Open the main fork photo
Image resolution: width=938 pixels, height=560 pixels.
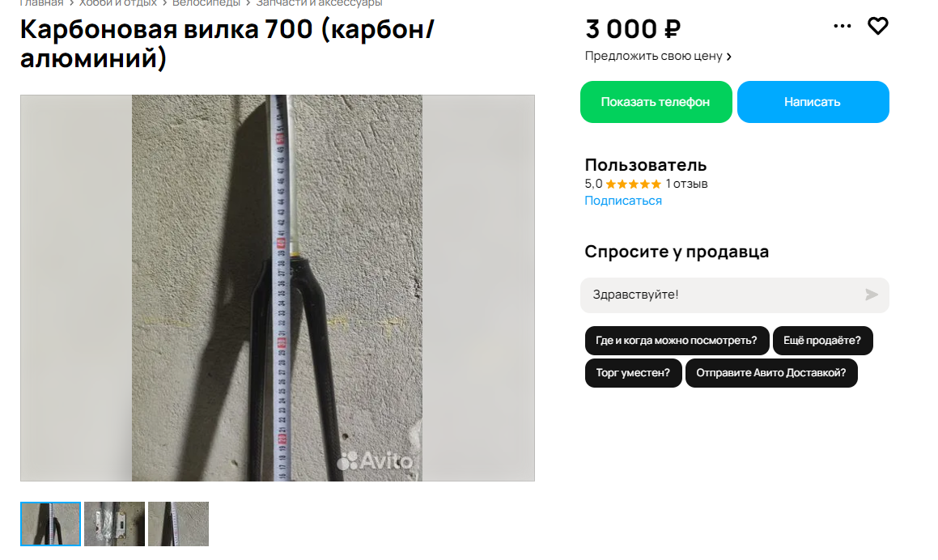(277, 288)
